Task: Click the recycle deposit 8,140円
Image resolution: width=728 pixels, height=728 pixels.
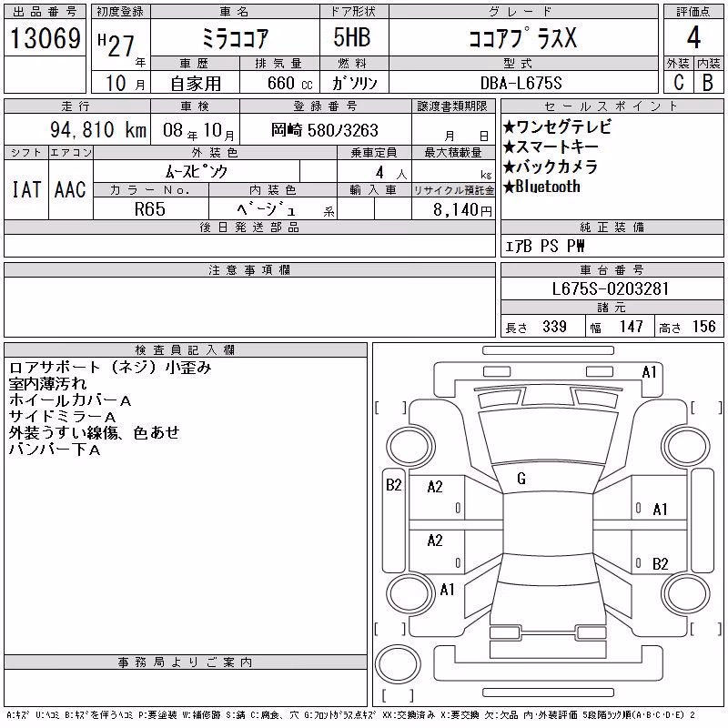Action: [x=462, y=210]
